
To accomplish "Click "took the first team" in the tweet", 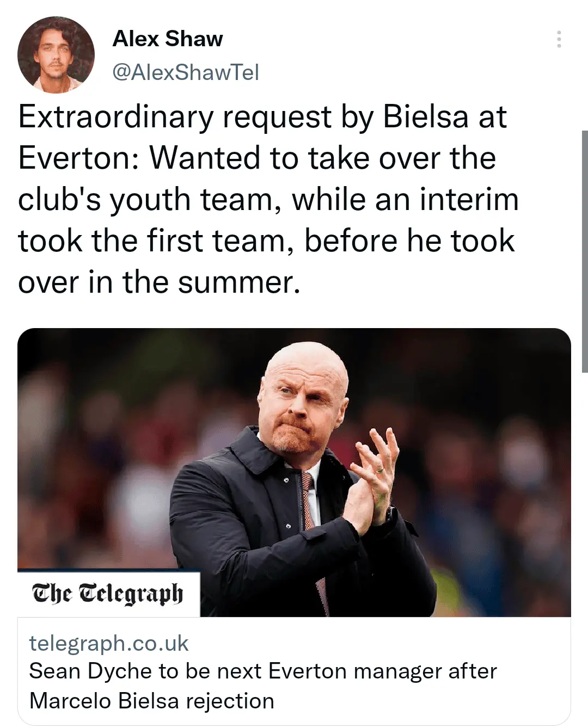I will [151, 241].
